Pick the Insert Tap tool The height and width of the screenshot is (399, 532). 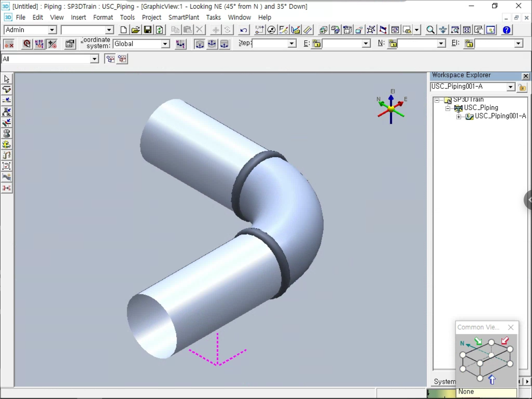7,123
